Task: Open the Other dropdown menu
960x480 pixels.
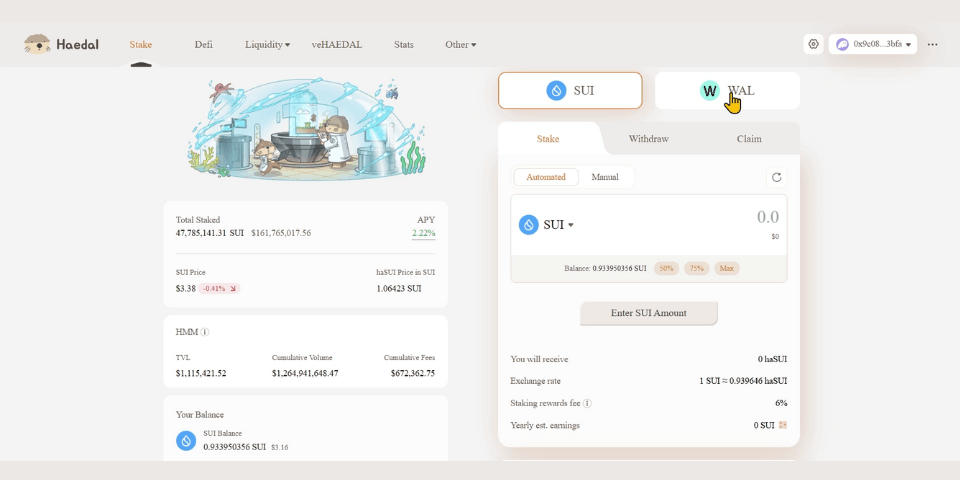Action: click(460, 45)
